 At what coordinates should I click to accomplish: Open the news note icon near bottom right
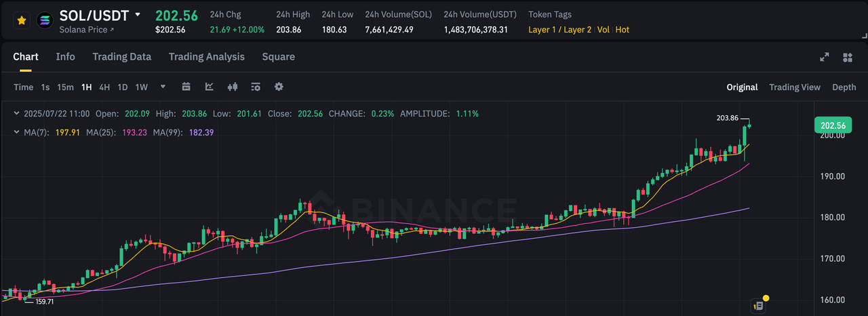pos(759,305)
